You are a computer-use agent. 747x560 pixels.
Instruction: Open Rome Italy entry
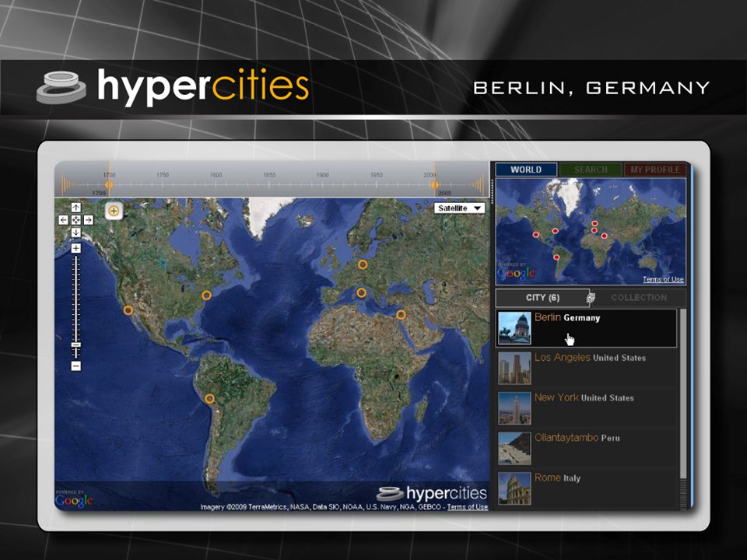587,488
